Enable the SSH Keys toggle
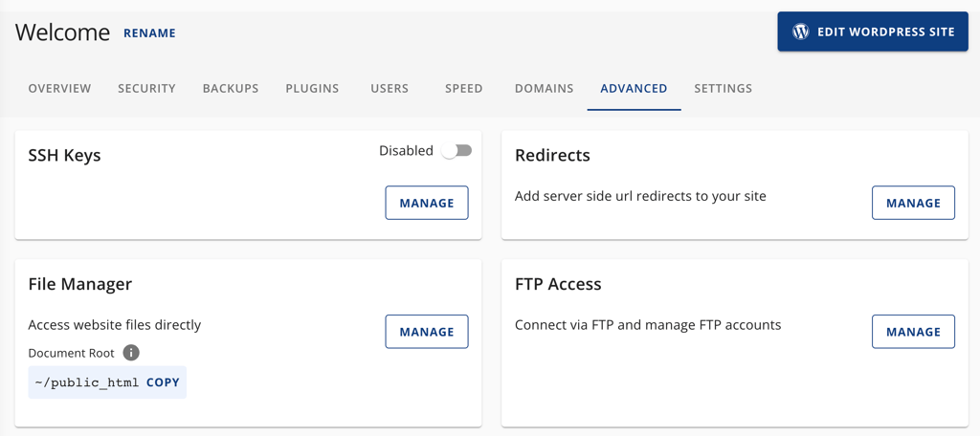Image resolution: width=980 pixels, height=436 pixels. click(x=457, y=150)
